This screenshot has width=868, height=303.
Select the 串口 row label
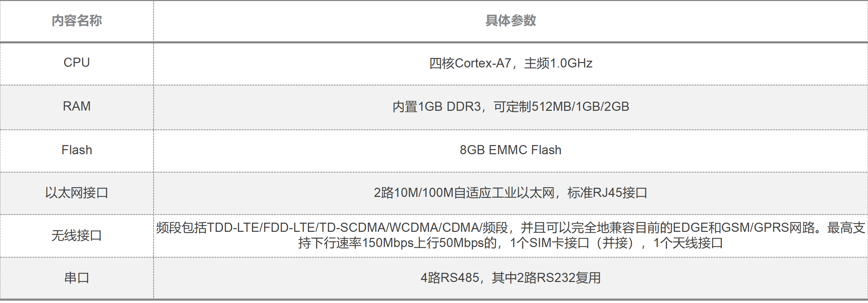coord(77,278)
